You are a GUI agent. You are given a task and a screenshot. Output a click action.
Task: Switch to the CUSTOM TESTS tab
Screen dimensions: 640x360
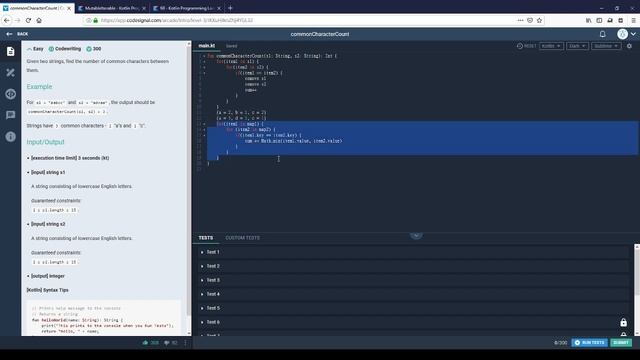tap(242, 238)
